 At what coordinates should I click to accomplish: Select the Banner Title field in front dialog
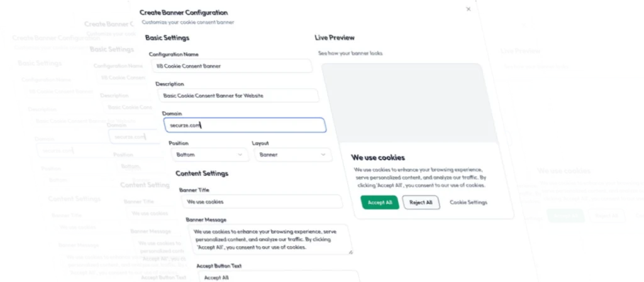pyautogui.click(x=262, y=202)
